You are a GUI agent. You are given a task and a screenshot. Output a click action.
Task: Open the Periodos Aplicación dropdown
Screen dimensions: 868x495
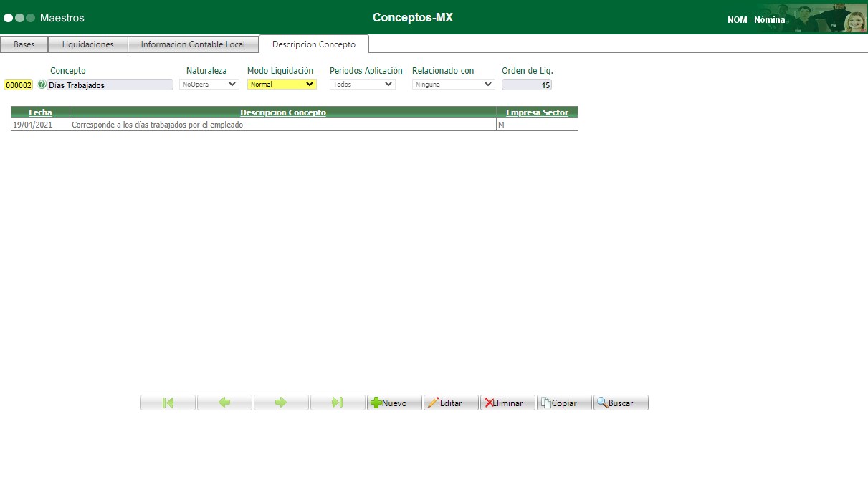[x=362, y=84]
